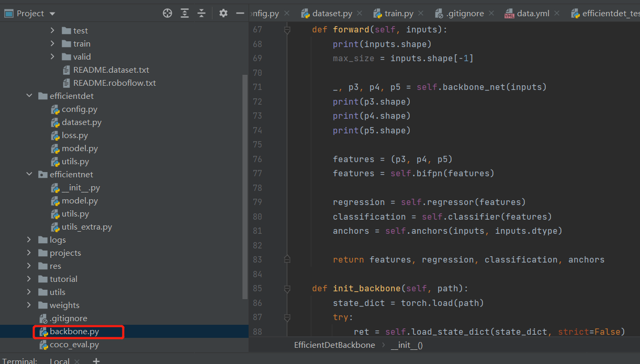Switch to the .gitignore editor tab
This screenshot has width=640, height=364.
coord(465,14)
